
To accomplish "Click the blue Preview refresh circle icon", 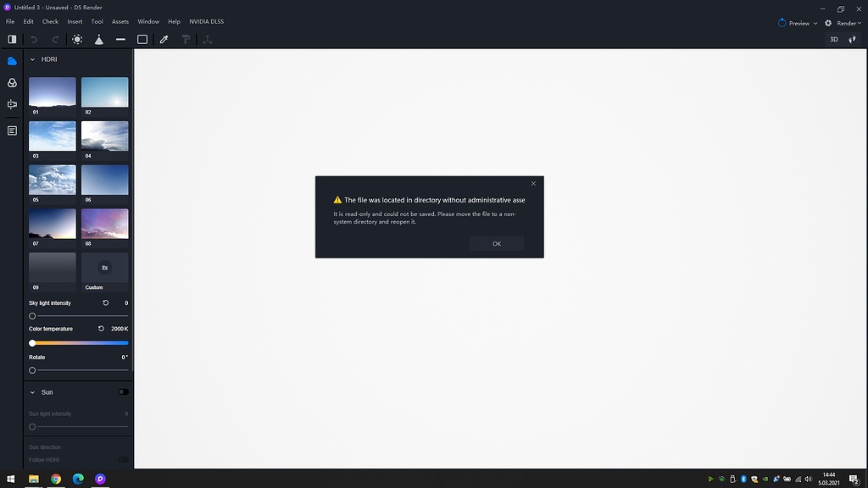I will 782,23.
